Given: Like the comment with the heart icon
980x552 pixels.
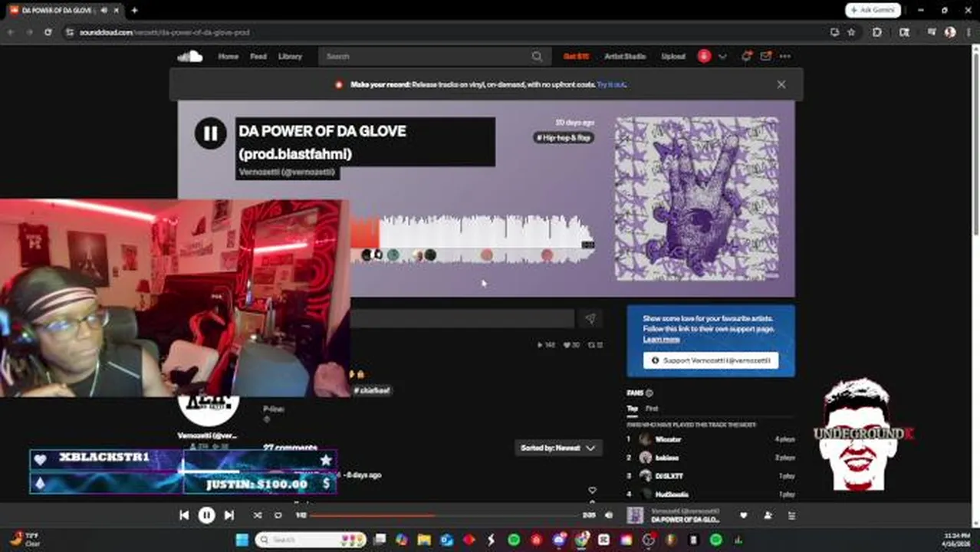Looking at the screenshot, I should click(x=592, y=490).
